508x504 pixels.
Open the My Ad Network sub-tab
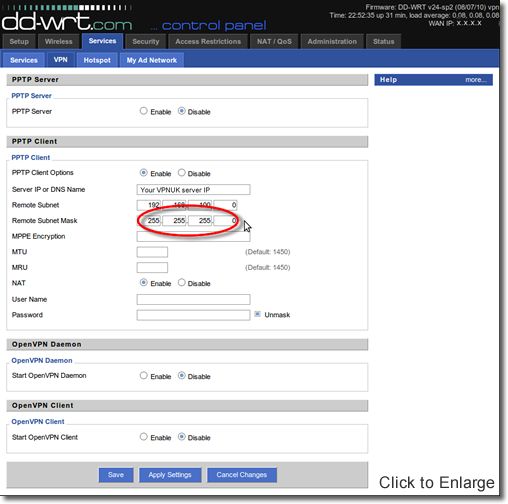[152, 60]
